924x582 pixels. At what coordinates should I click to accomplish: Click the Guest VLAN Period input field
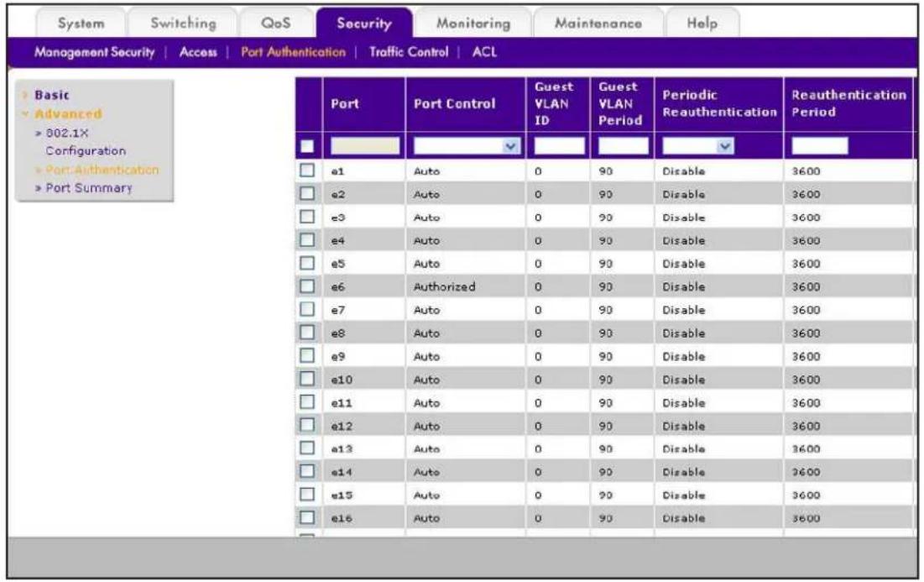(623, 145)
